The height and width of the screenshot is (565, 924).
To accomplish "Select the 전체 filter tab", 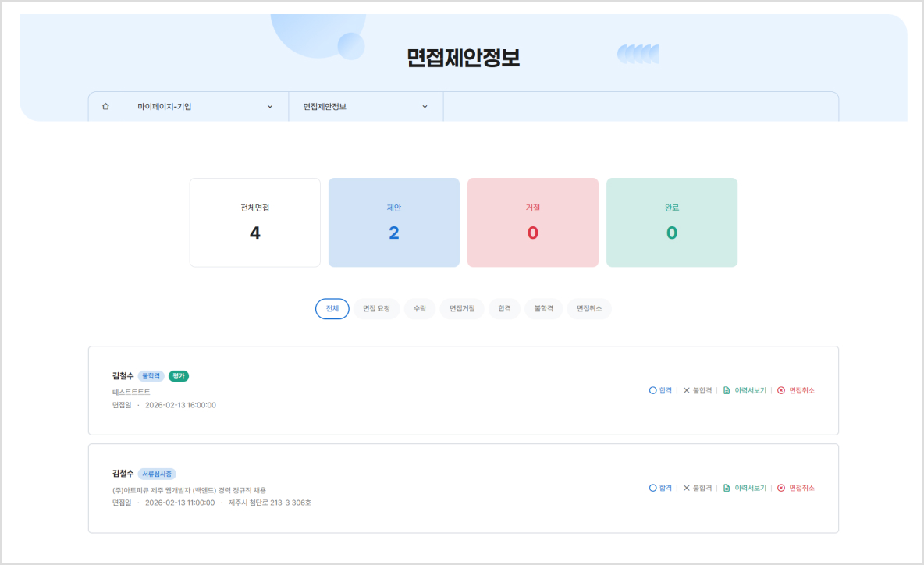I will [x=332, y=308].
